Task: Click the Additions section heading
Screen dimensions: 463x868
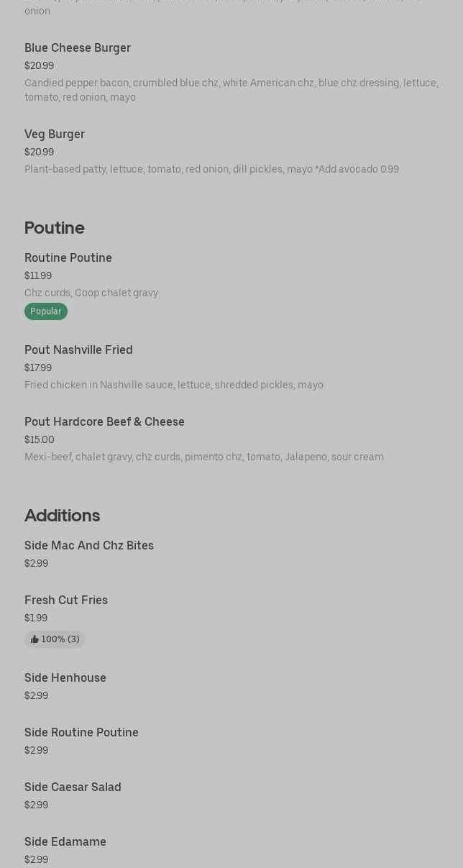Action: pos(62,516)
